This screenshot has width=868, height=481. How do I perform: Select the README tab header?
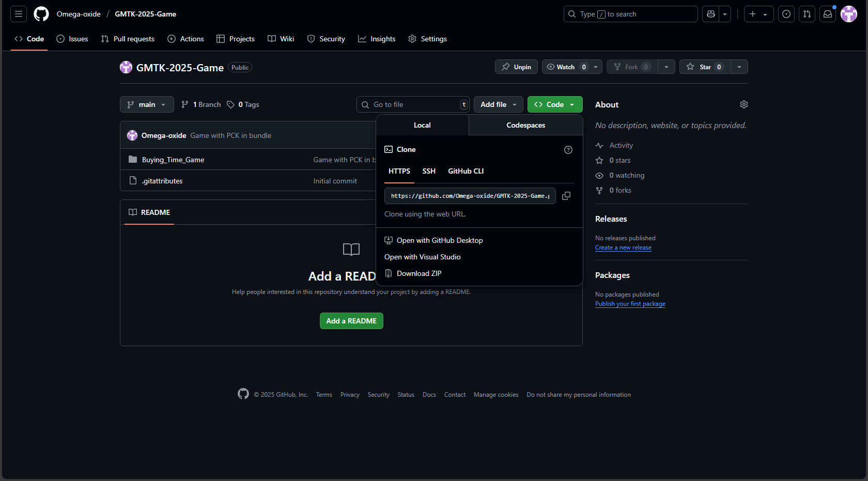149,212
